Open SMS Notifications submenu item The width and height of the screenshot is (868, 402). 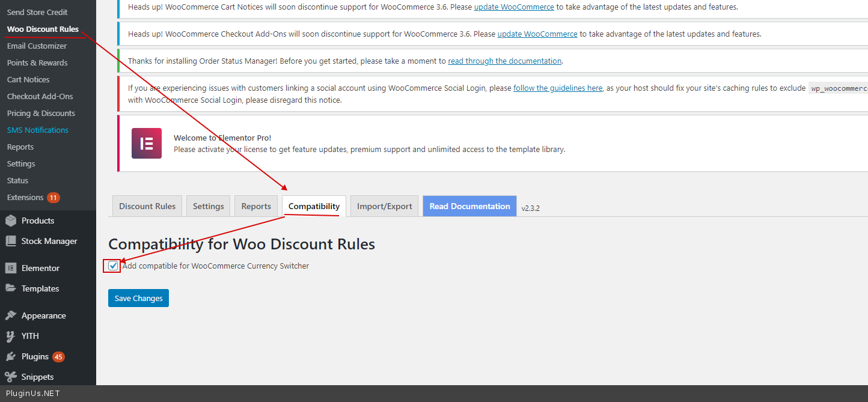(38, 130)
